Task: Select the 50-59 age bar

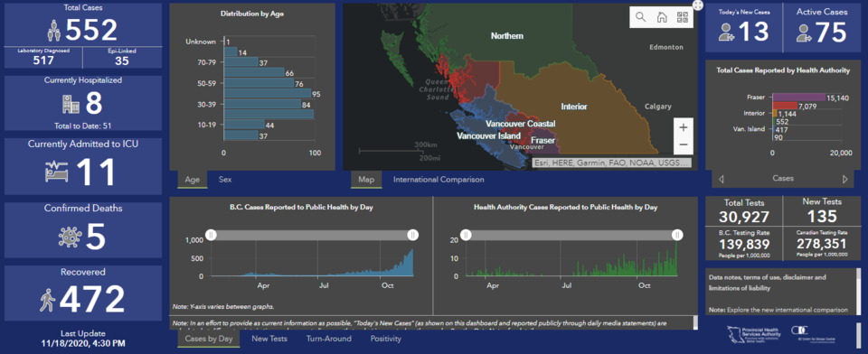Action: click(259, 83)
